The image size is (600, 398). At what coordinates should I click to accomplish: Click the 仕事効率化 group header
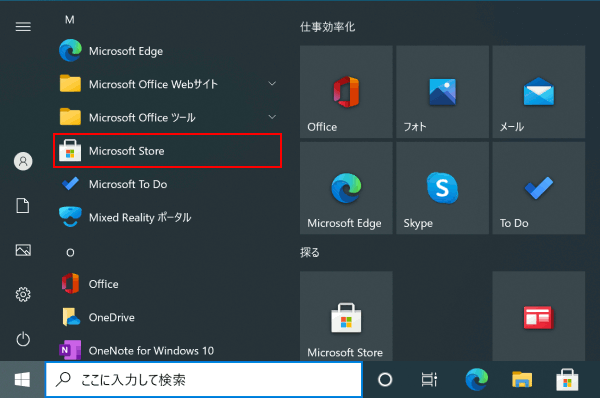(328, 27)
